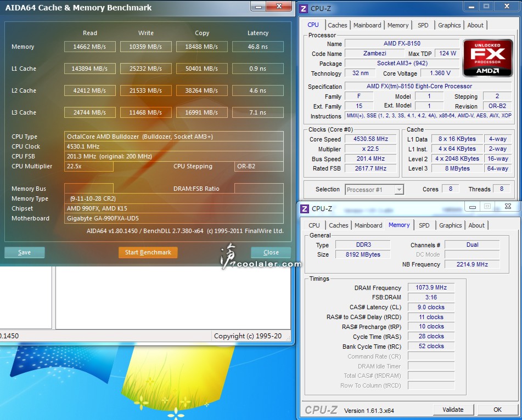Click the Memory Type timings 9-11-10-28 CR2
Image resolution: width=522 pixels, height=420 pixels.
(x=174, y=198)
